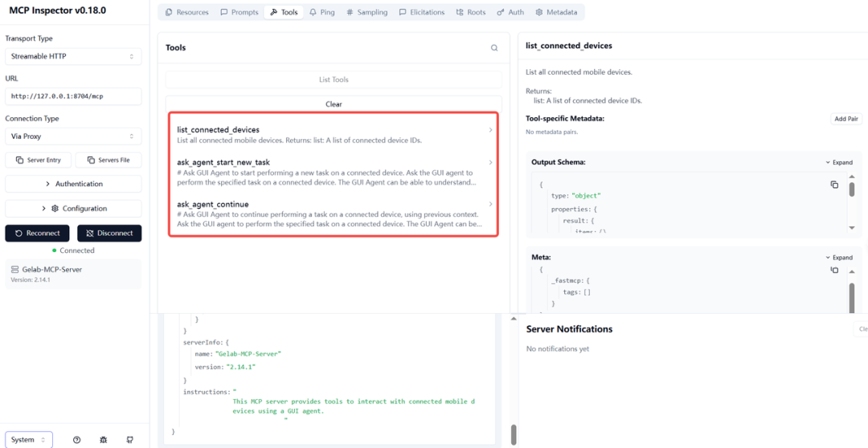This screenshot has height=448, width=868.
Task: Click the version value "2.14.1" in JSON
Action: point(243,367)
